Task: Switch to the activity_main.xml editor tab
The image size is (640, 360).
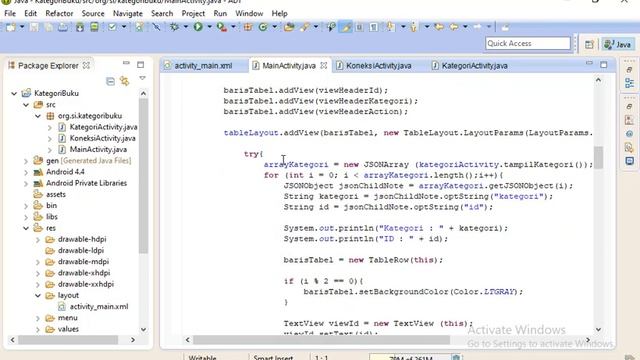Action: pos(203,66)
